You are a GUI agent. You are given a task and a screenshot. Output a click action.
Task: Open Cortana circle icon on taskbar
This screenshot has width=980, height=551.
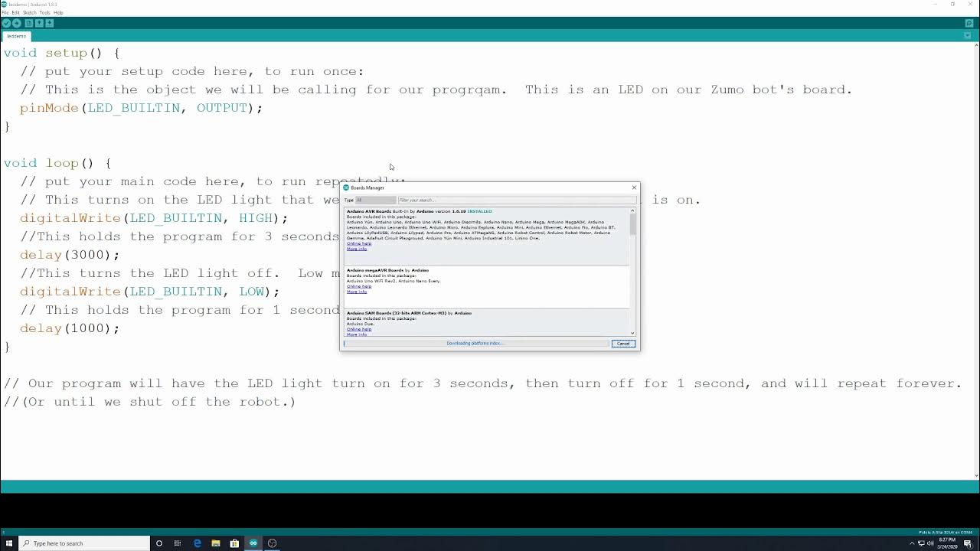pyautogui.click(x=159, y=543)
